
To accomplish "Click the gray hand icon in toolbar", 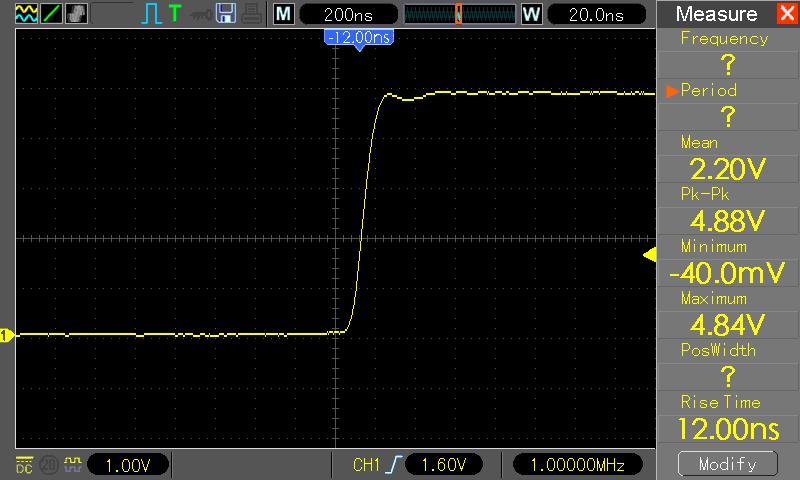I will coord(77,14).
